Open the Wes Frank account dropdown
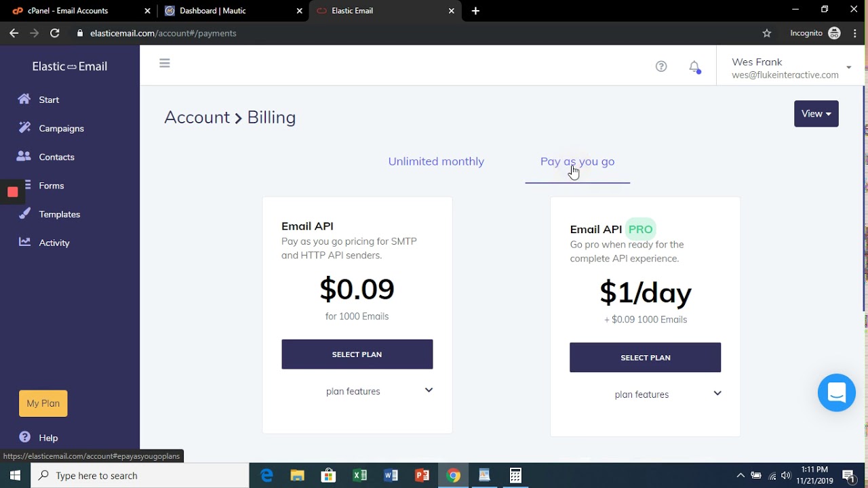868x488 pixels. point(791,68)
